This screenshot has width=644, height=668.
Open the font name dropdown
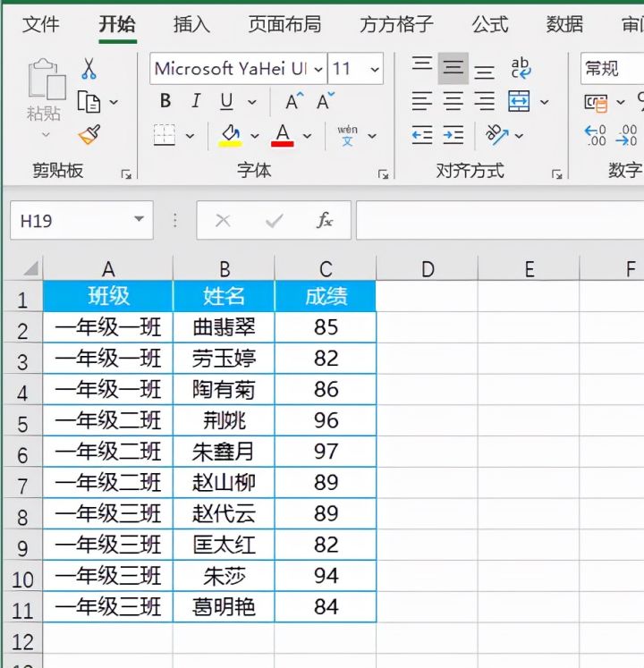pyautogui.click(x=318, y=69)
